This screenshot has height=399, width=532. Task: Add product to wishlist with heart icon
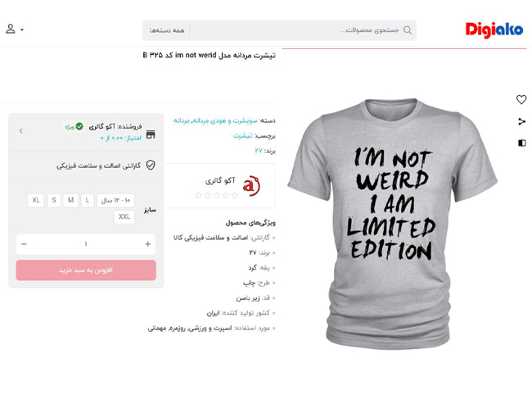pyautogui.click(x=521, y=99)
